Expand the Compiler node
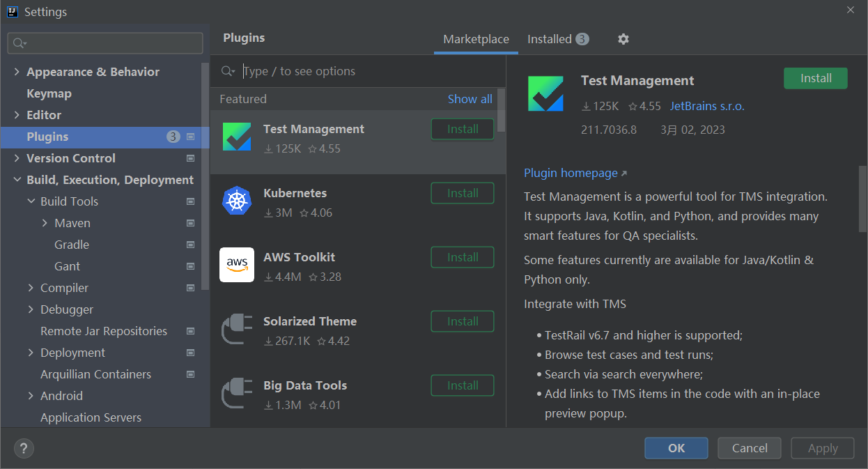This screenshot has width=868, height=469. click(31, 288)
